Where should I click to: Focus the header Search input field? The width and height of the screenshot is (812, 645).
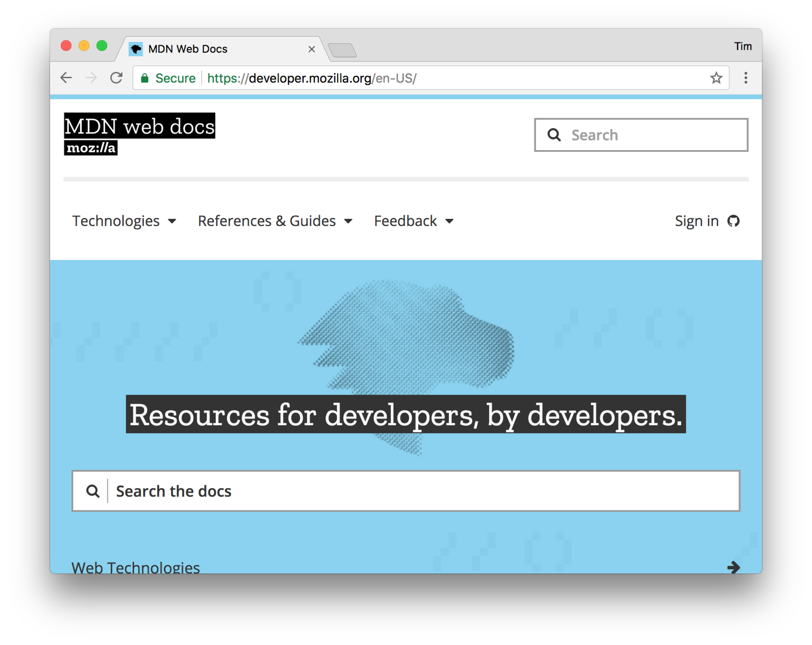coord(641,135)
